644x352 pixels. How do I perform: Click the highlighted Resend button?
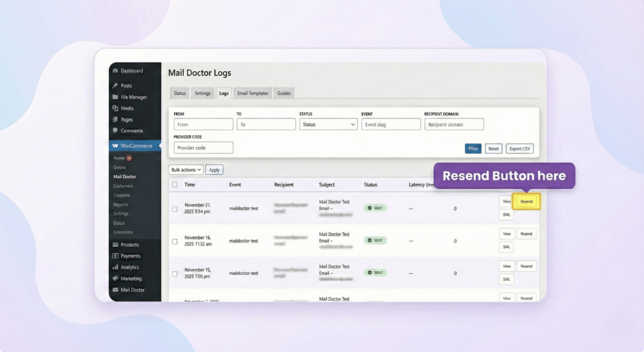click(526, 202)
